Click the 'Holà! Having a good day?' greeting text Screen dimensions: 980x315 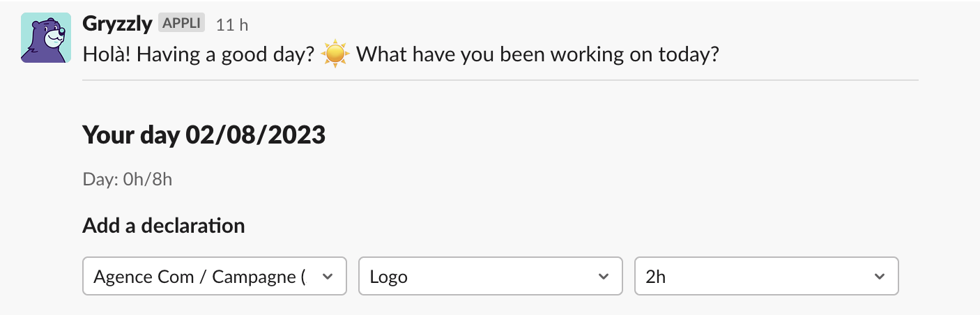point(199,54)
